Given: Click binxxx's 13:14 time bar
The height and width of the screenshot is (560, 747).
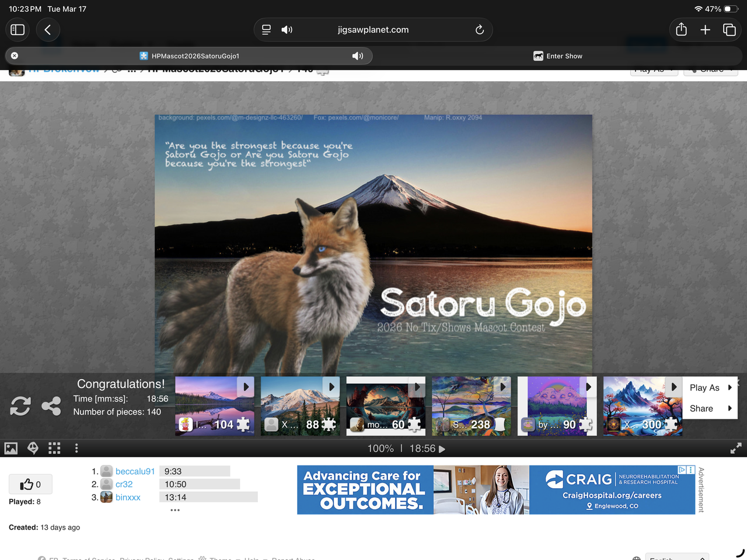Looking at the screenshot, I should (x=208, y=497).
